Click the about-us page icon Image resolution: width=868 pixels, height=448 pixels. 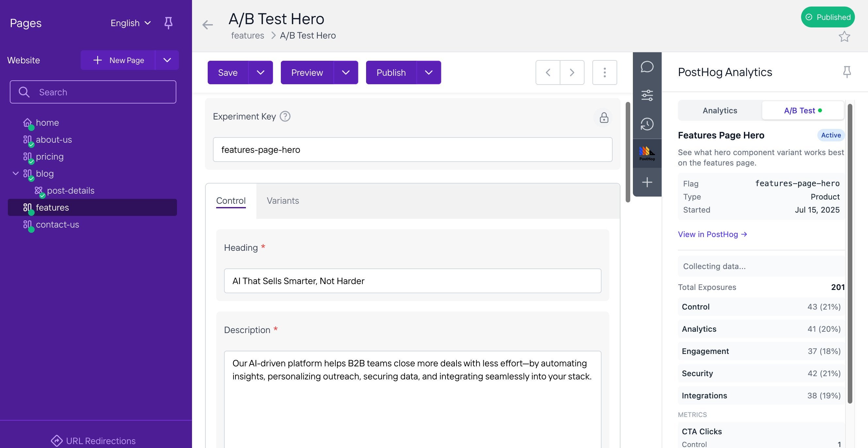(x=28, y=139)
